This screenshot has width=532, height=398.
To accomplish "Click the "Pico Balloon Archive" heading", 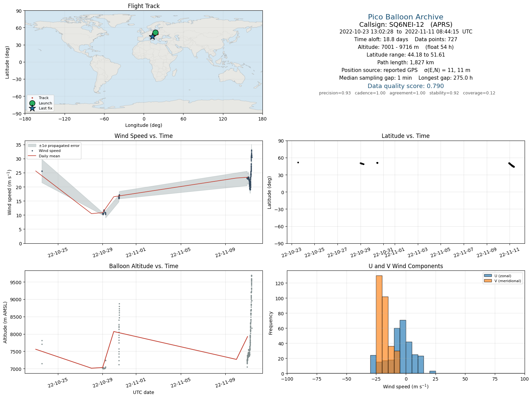I will [x=405, y=17].
